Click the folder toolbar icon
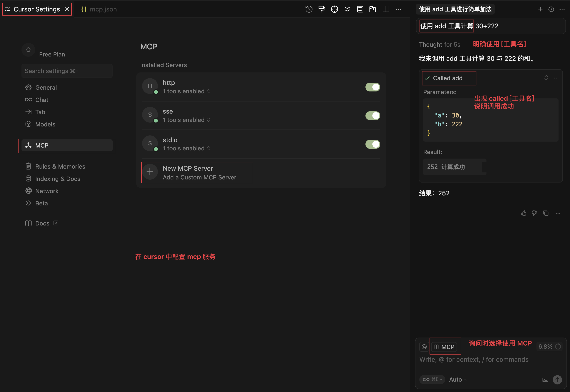 [373, 9]
